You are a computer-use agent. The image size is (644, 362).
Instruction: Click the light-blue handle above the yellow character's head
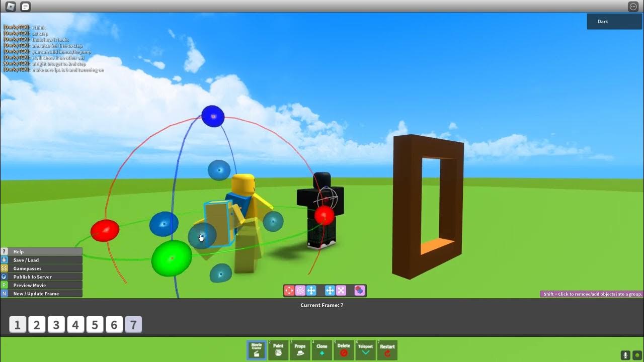click(x=219, y=170)
